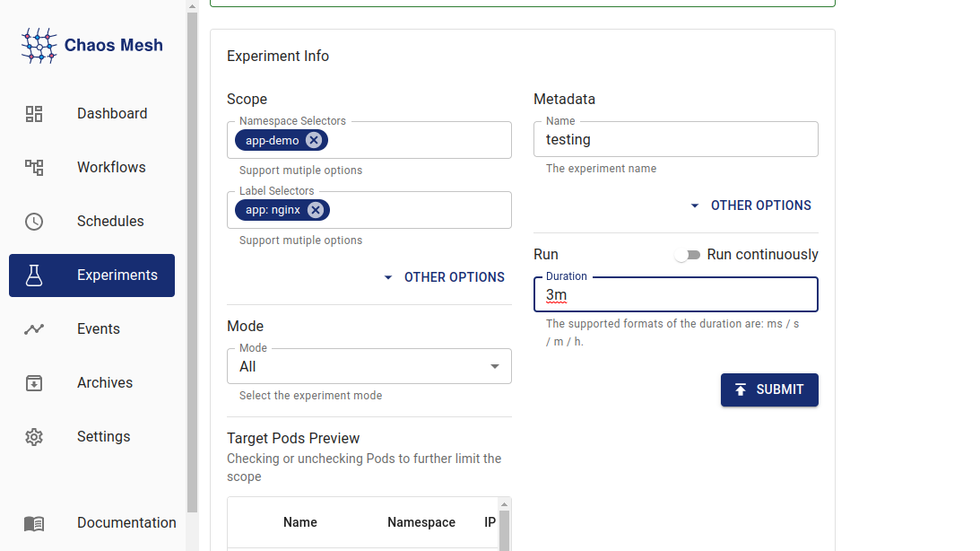Click the Duration input field
The height and width of the screenshot is (551, 980).
click(675, 295)
